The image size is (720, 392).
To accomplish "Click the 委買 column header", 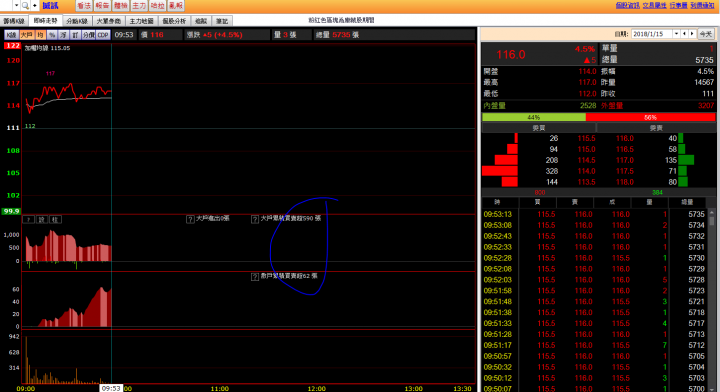I will 539,128.
